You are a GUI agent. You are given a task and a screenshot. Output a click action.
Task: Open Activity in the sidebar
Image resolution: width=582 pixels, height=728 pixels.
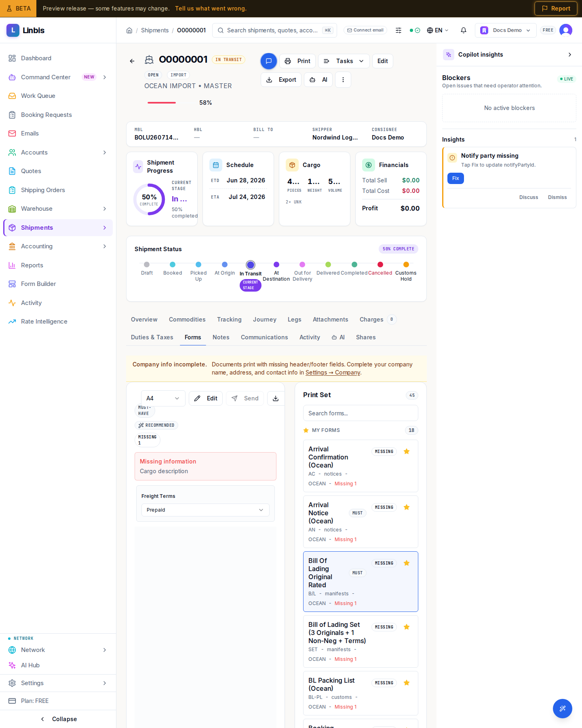(58, 303)
